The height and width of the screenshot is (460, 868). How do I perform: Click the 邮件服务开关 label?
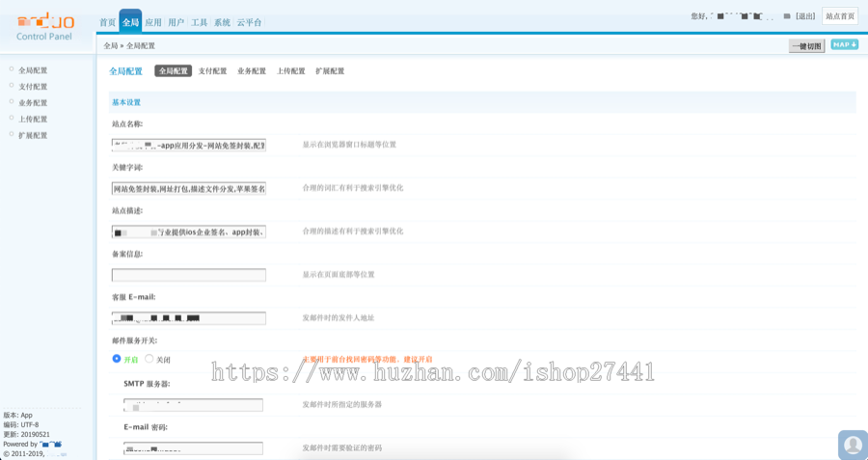(x=134, y=340)
